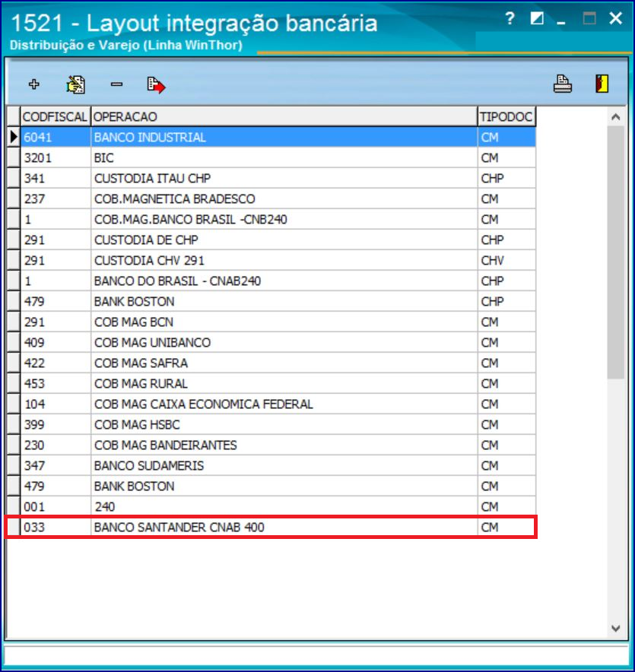Click the export icon with the red arrow
The width and height of the screenshot is (635, 672).
[x=156, y=85]
